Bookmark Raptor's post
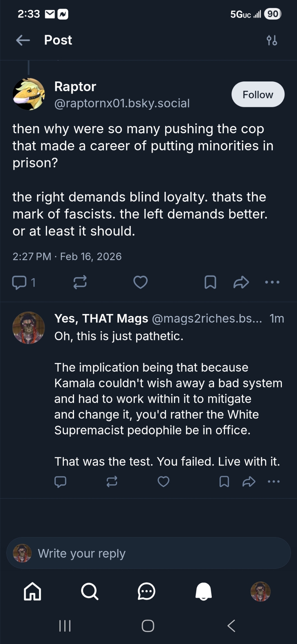This screenshot has width=297, height=644. pyautogui.click(x=210, y=282)
